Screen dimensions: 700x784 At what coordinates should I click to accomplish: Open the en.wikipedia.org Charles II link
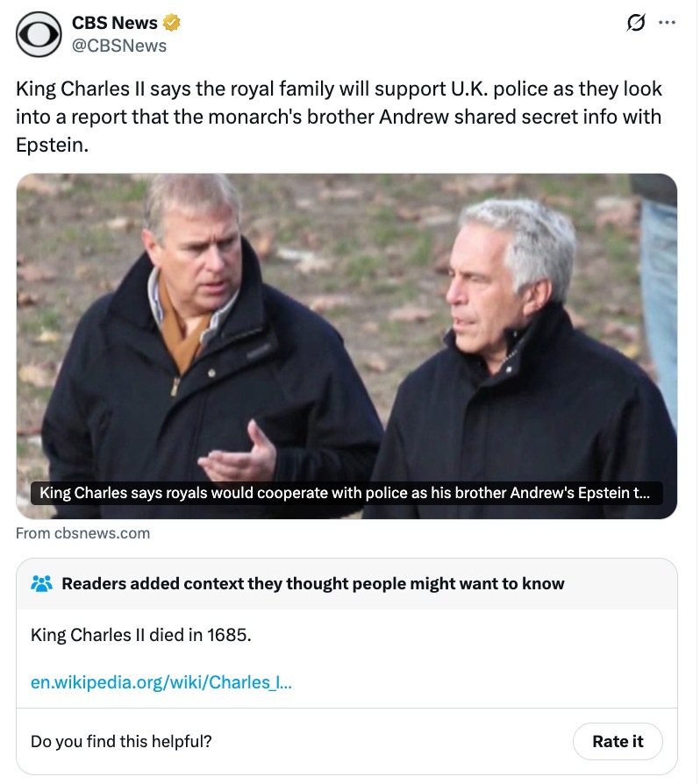[161, 681]
